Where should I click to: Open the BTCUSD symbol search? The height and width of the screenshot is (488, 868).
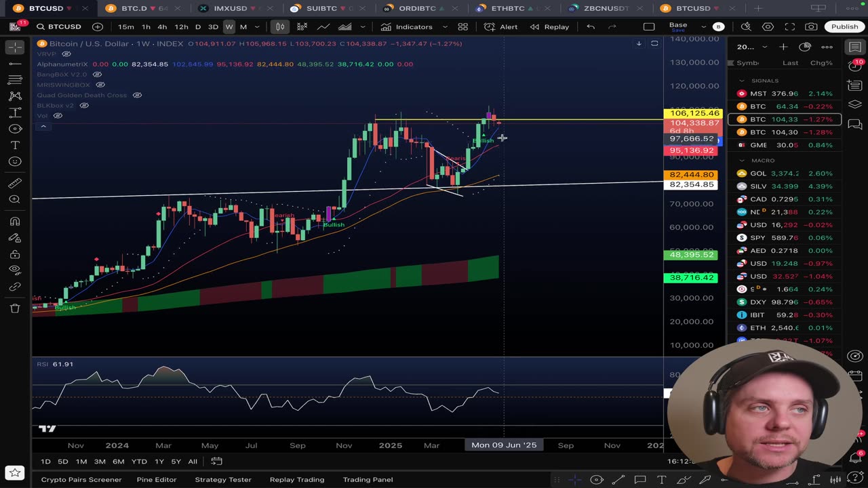click(59, 26)
